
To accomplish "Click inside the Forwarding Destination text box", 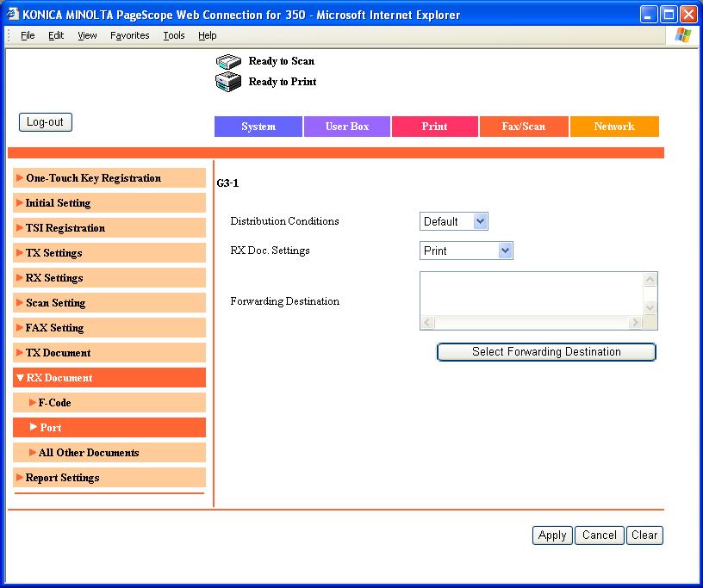I will click(531, 294).
